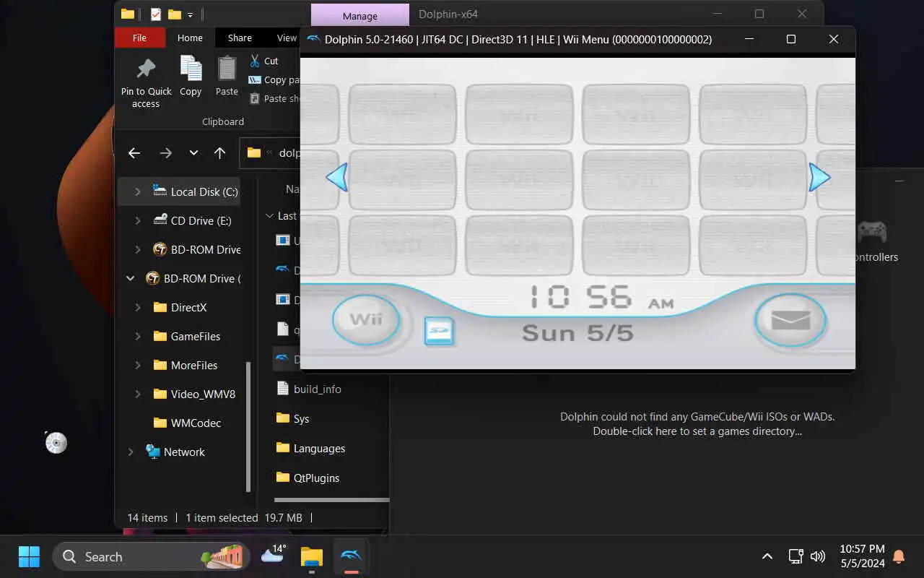
Task: Collapse the 'Last' file group chevron
Action: [x=270, y=215]
